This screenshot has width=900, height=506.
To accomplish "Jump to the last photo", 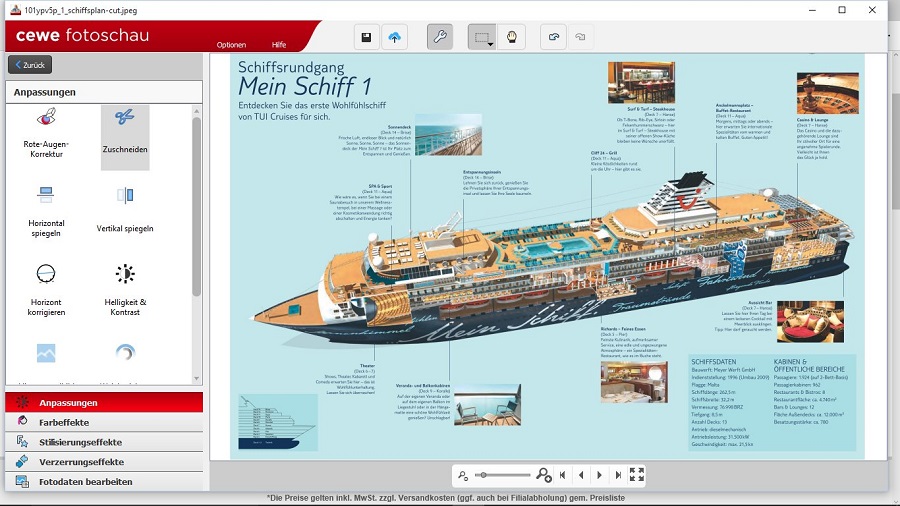I will [618, 475].
